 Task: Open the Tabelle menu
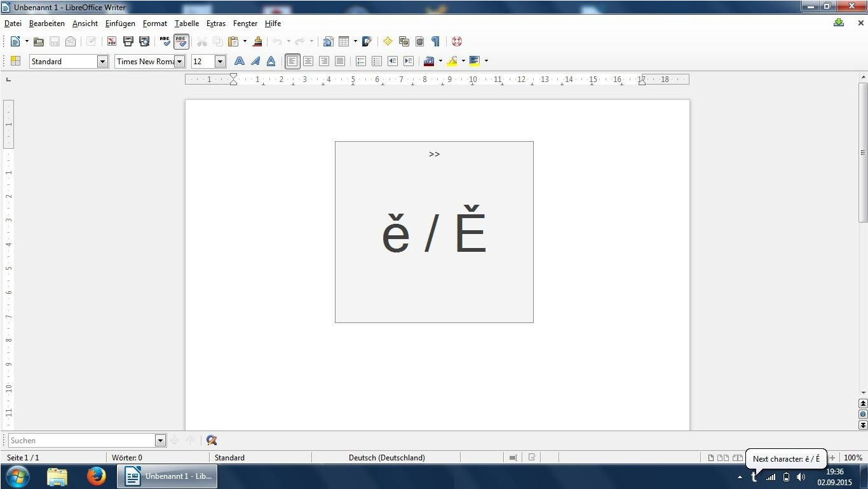187,24
